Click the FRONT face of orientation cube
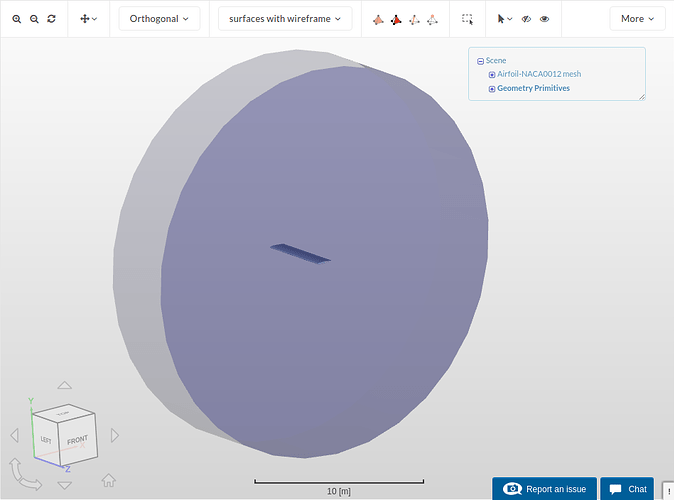674x500 pixels. [77, 441]
